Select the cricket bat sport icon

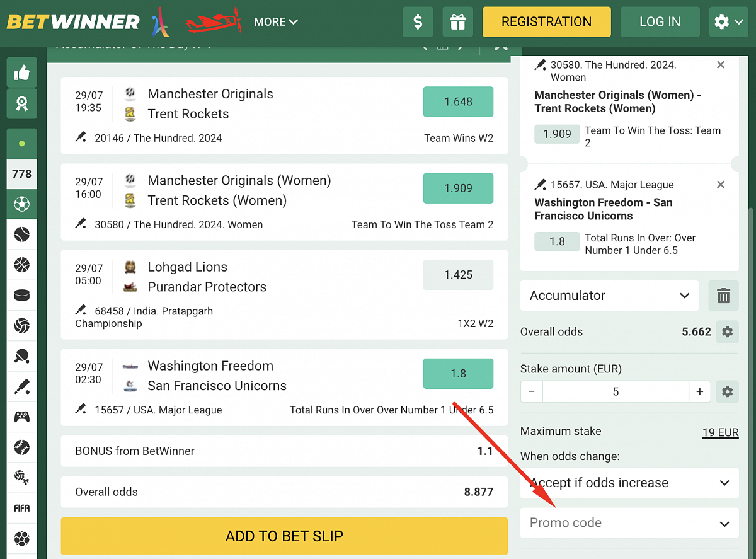[x=22, y=386]
